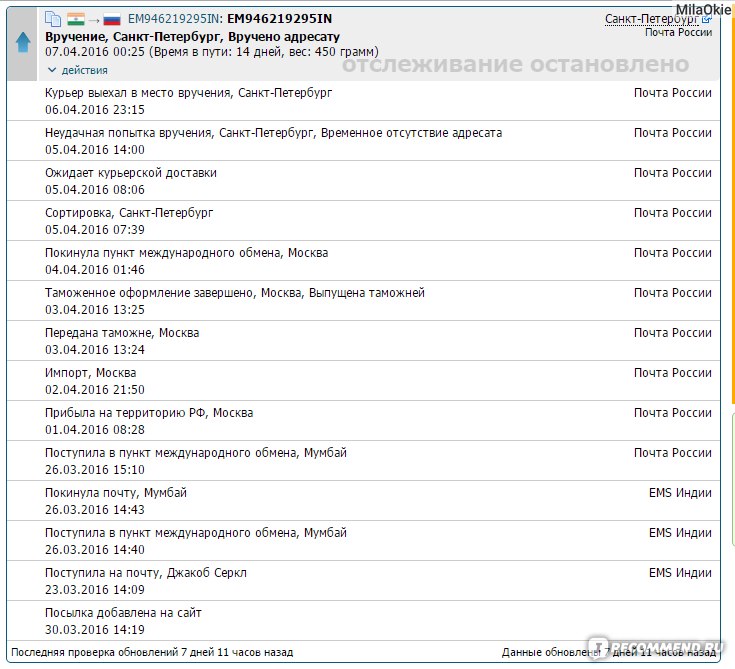
Task: Click the Прибыла на территорию РФ entry
Action: click(149, 413)
